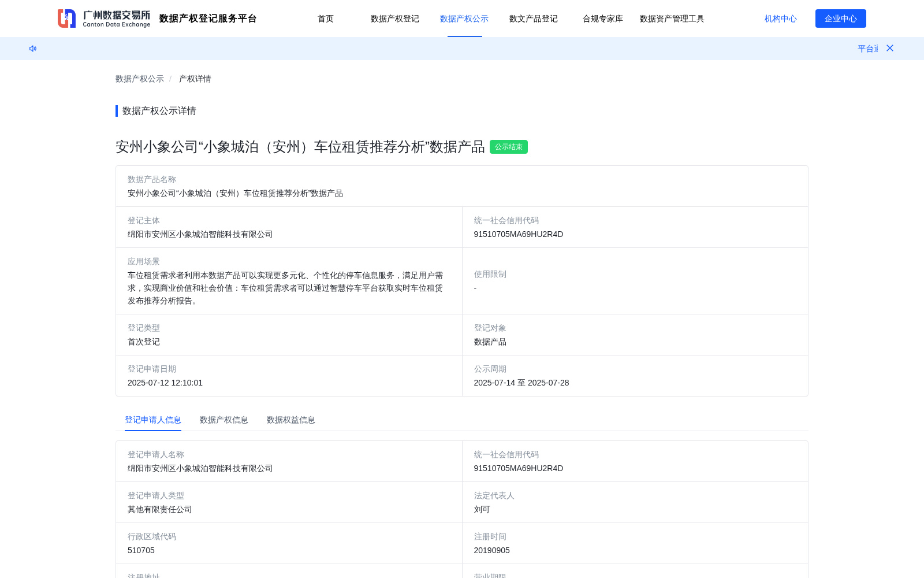Click company name under 登记申请人名称

coord(200,468)
